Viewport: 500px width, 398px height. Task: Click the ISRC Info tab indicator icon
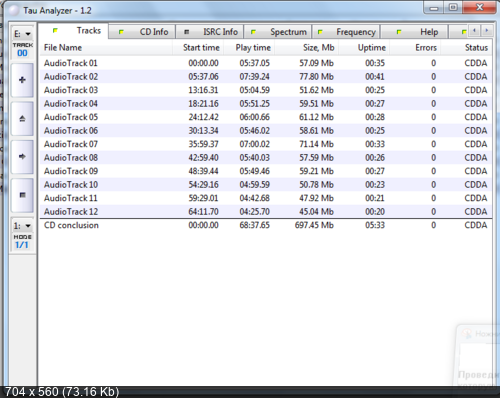(187, 32)
